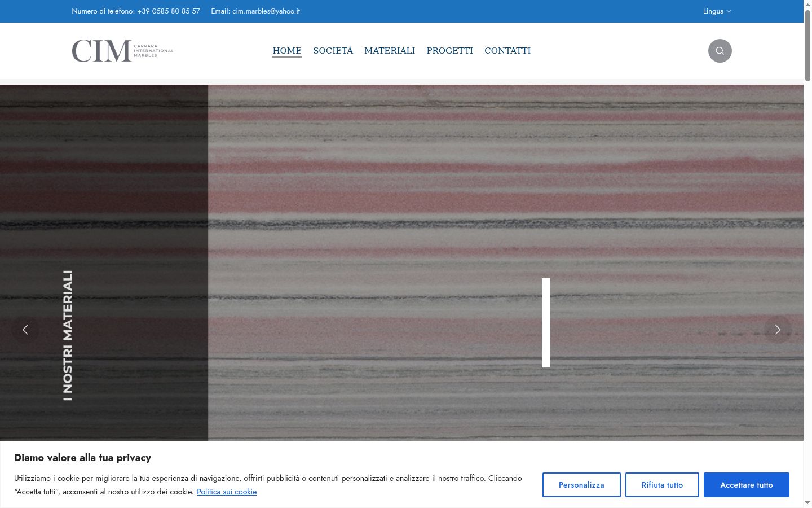Click the Personalizza cookie button

[x=581, y=485]
